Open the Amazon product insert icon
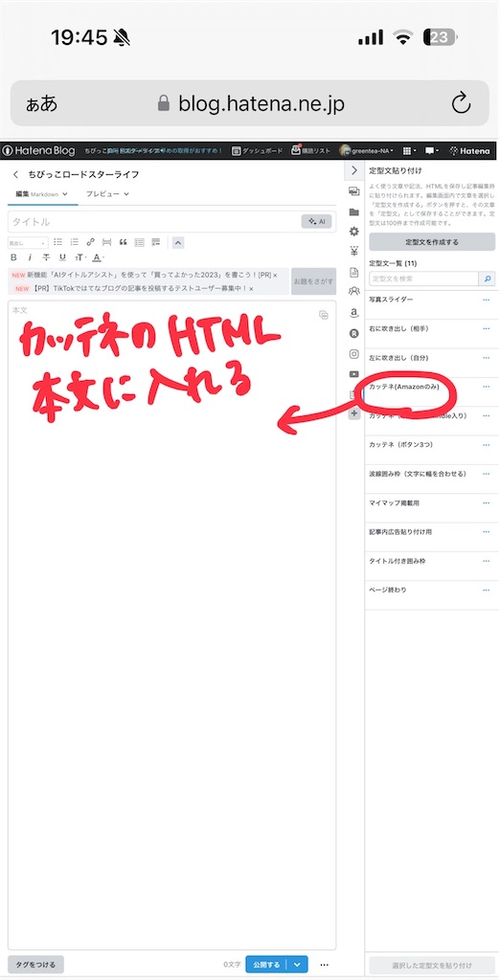500x980 pixels. 353,313
